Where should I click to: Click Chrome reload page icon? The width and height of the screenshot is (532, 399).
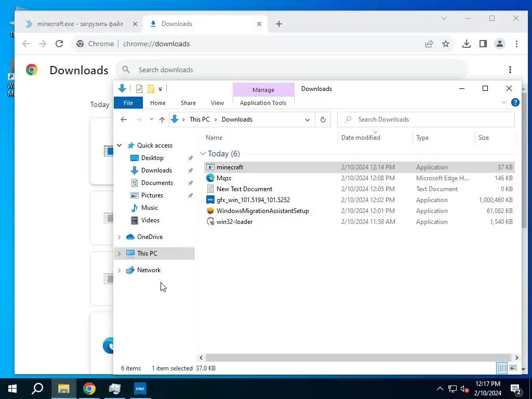[x=59, y=44]
